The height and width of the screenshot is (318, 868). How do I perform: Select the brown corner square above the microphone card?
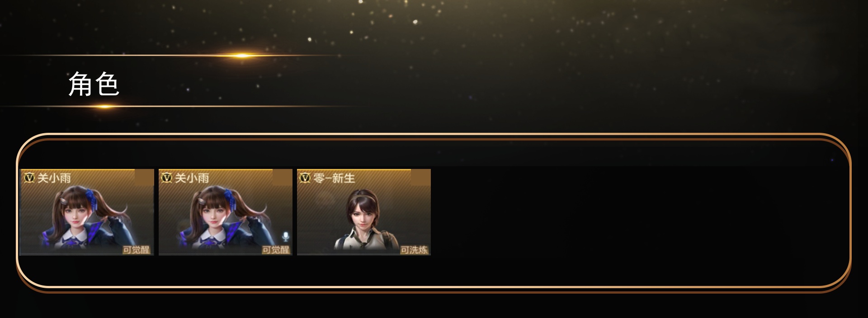(283, 178)
